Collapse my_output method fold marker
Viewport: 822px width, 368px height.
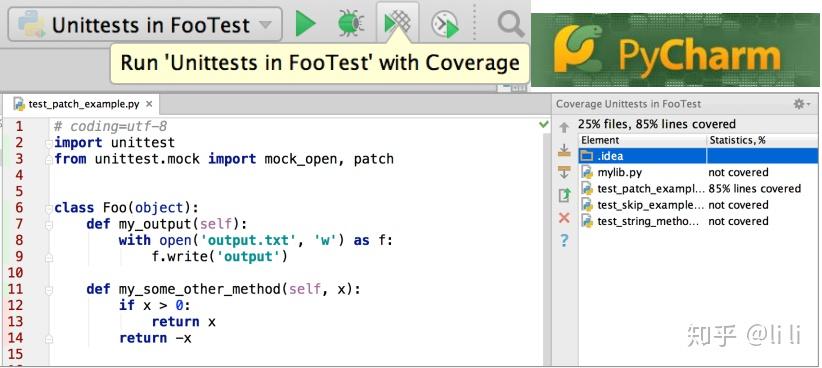[49, 224]
